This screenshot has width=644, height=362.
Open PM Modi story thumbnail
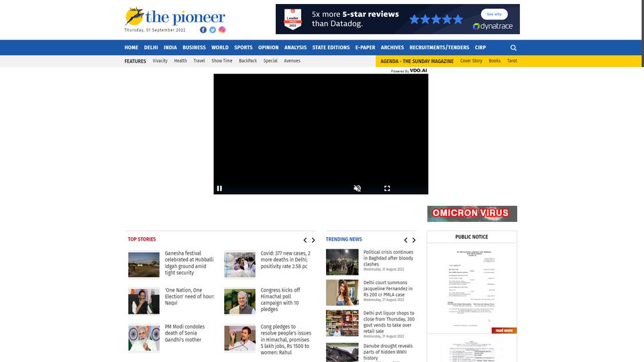coord(144,338)
